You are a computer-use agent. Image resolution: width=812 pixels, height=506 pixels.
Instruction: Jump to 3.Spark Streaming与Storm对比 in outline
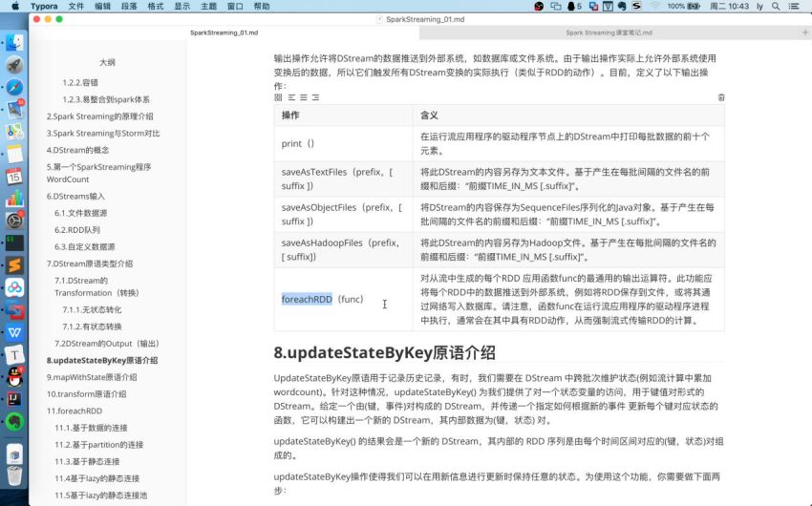click(x=103, y=134)
